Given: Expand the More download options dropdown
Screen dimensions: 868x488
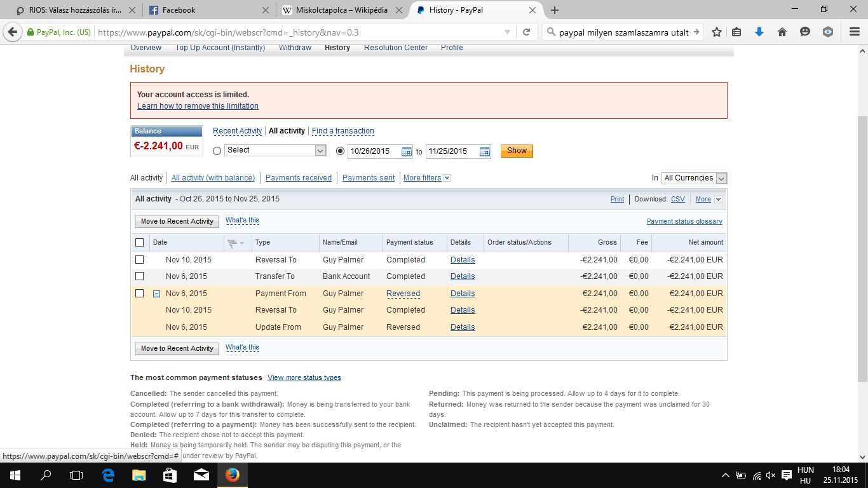Looking at the screenshot, I should pos(709,199).
